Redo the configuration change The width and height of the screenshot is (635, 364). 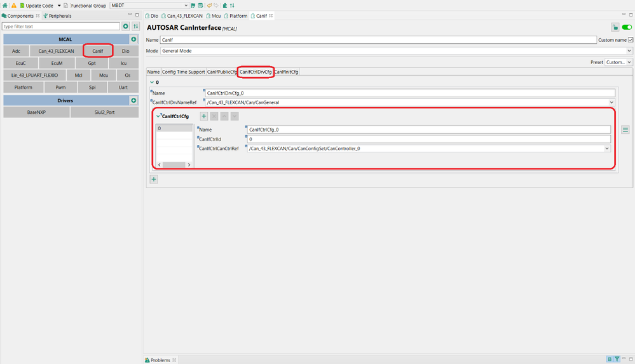pos(216,6)
